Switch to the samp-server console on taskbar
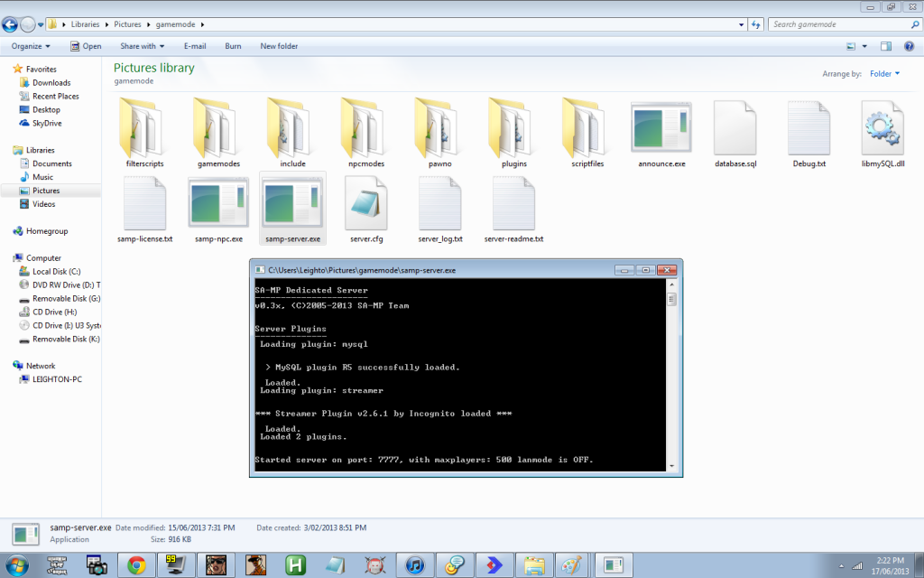The image size is (924, 578). (x=614, y=565)
